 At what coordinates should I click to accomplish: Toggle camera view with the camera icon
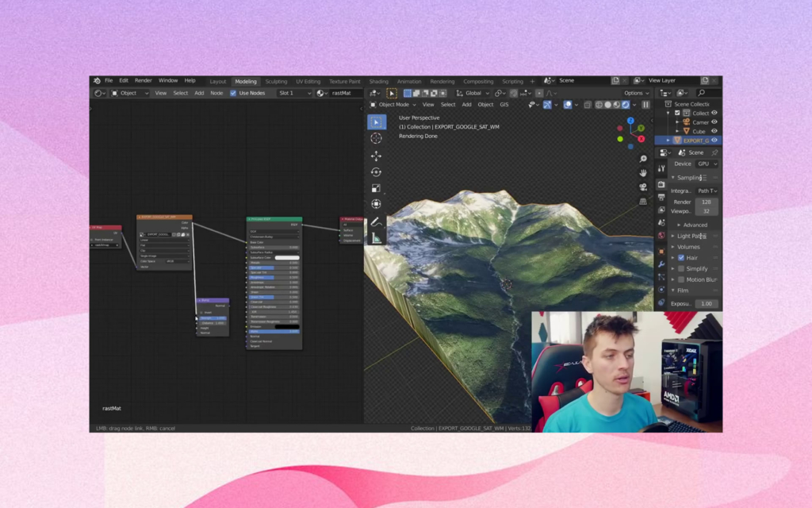click(643, 187)
